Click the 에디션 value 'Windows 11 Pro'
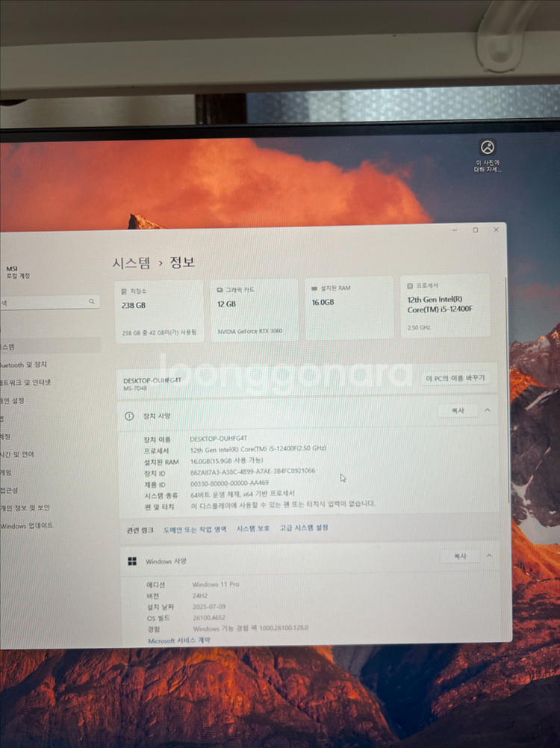 [x=216, y=584]
